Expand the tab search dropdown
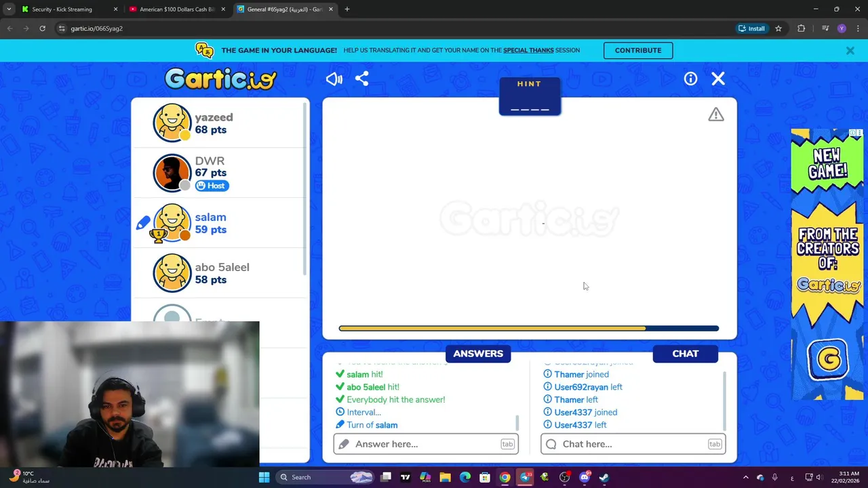This screenshot has width=868, height=488. (9, 9)
